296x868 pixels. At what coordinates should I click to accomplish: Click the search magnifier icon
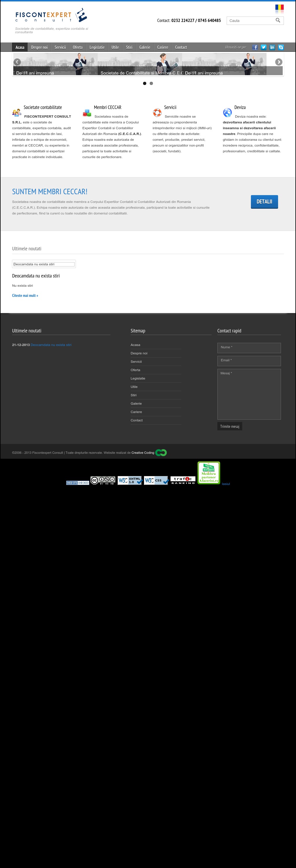[278, 21]
